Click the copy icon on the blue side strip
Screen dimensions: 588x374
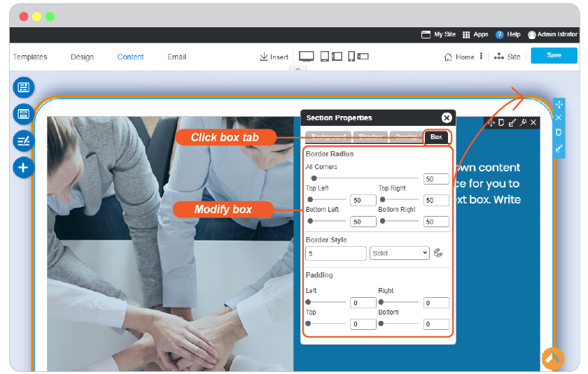559,133
